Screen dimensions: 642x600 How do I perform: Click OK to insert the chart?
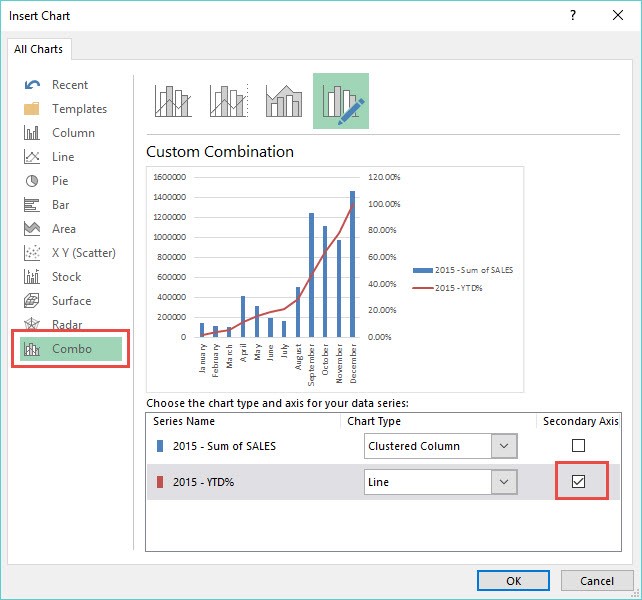click(x=513, y=581)
